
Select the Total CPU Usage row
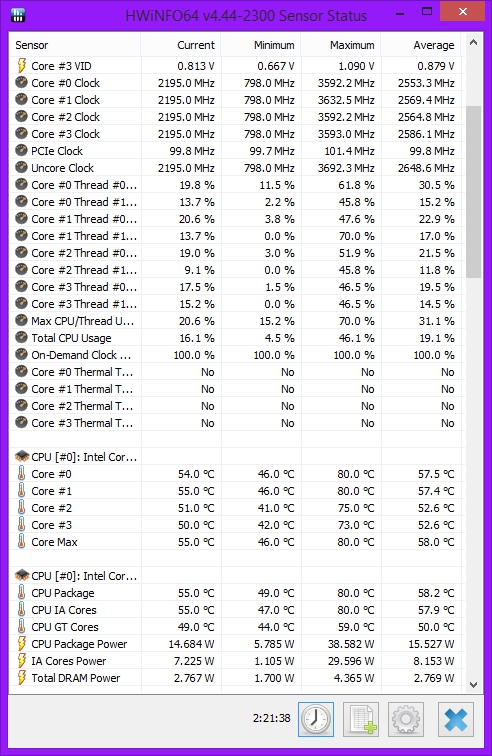tap(235, 338)
